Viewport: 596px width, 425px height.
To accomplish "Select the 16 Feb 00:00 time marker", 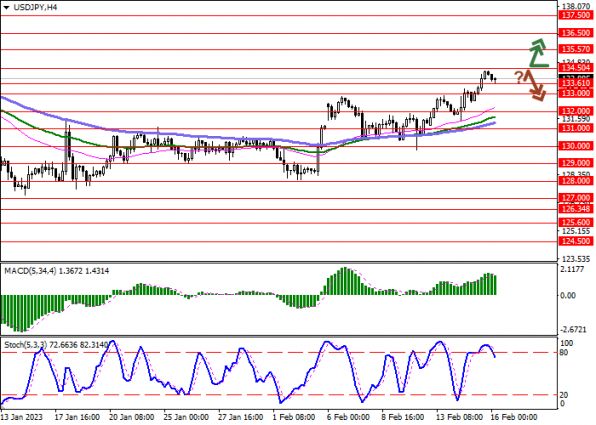I will tap(514, 417).
